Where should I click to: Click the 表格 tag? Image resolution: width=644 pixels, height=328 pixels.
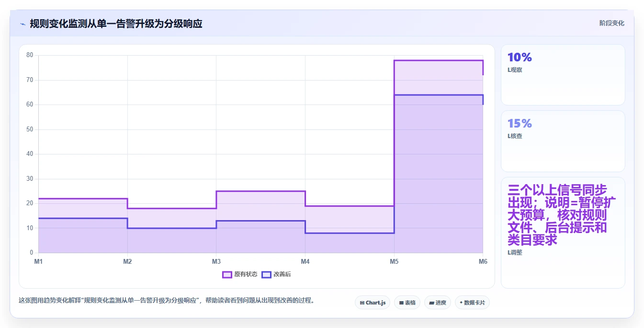pyautogui.click(x=407, y=303)
